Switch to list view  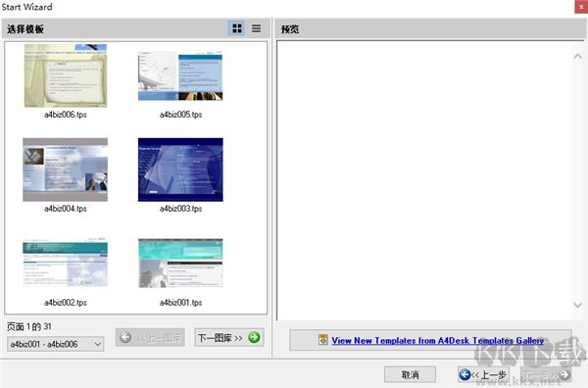click(x=257, y=28)
